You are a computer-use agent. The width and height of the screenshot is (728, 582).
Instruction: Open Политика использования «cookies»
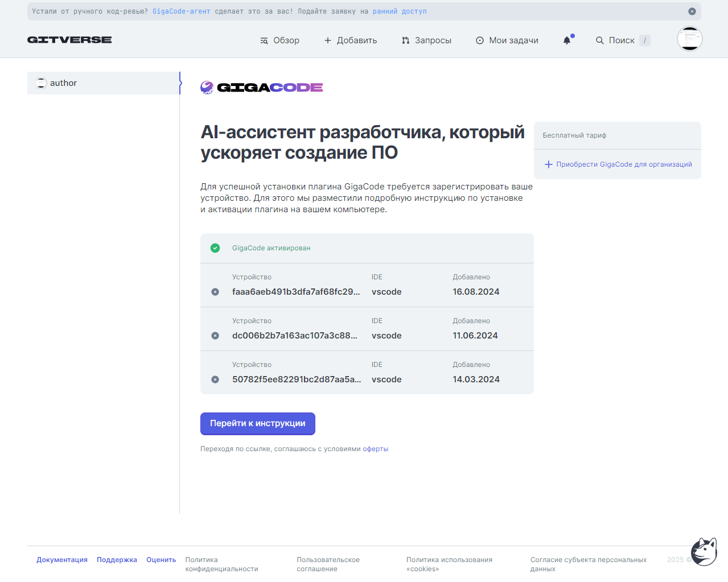pos(450,564)
